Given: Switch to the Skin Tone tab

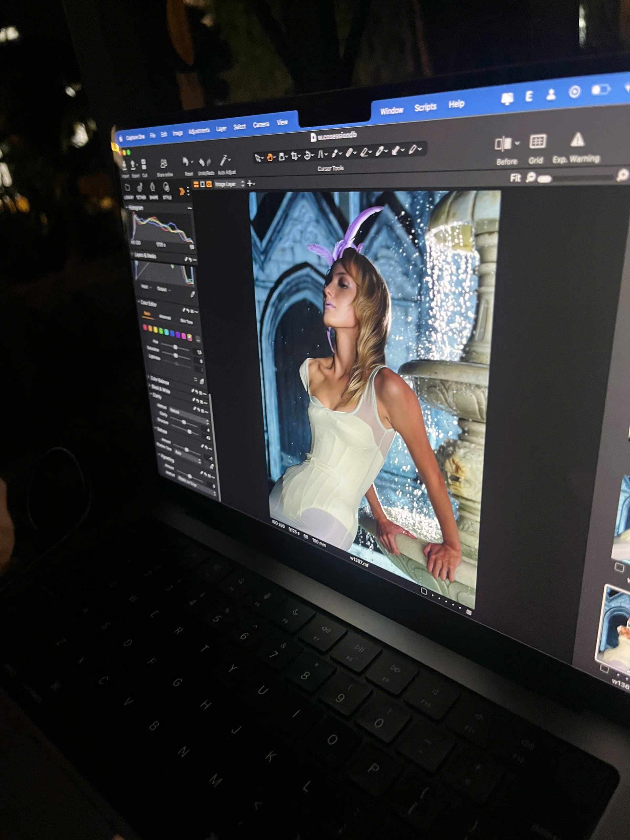Looking at the screenshot, I should tap(186, 321).
